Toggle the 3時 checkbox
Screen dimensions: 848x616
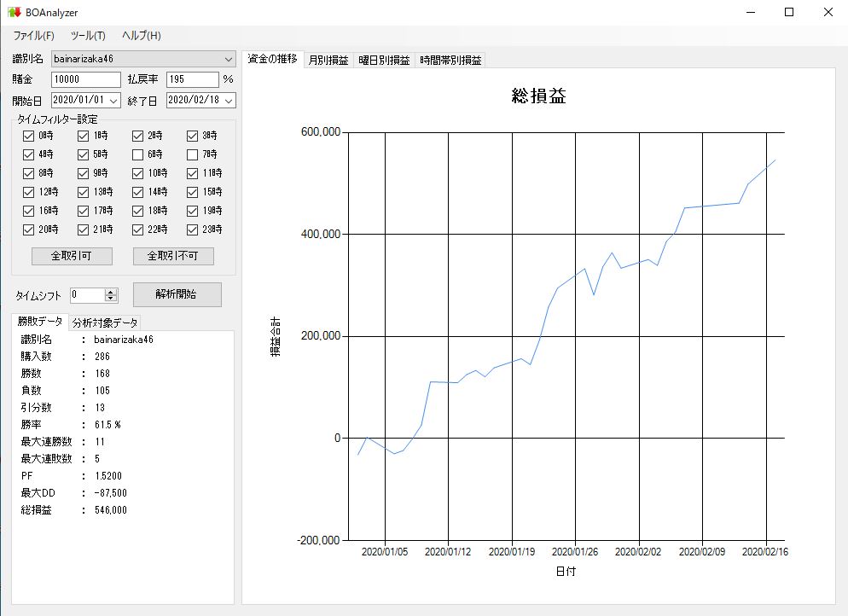pos(192,136)
